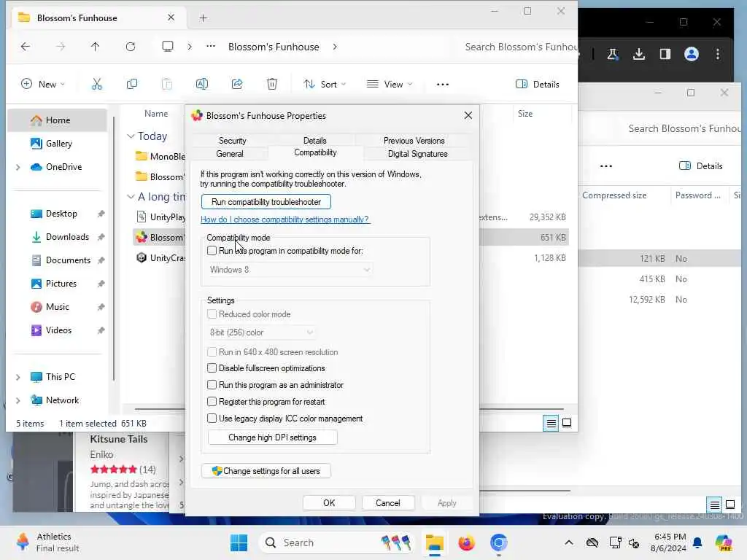This screenshot has width=747, height=560.
Task: Click the Share icon in Explorer toolbar
Action: (x=237, y=85)
